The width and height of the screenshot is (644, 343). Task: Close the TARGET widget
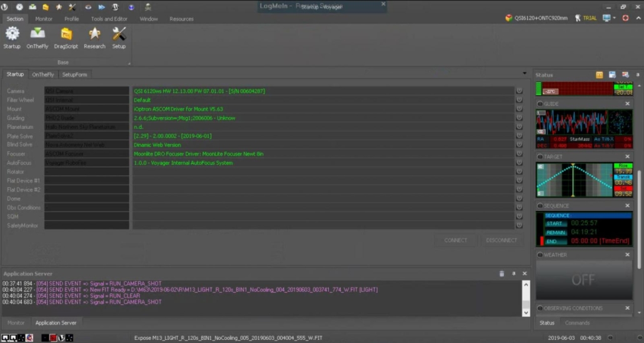(627, 156)
